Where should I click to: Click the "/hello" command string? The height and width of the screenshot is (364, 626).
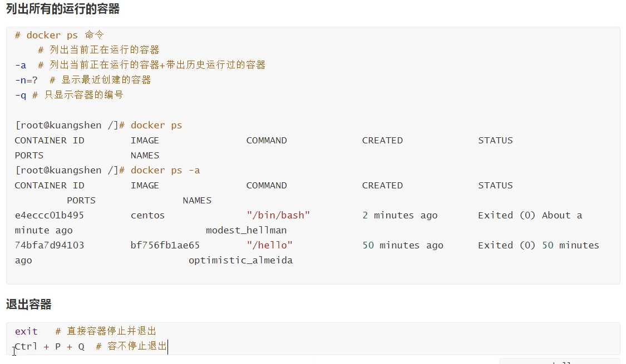pos(269,245)
